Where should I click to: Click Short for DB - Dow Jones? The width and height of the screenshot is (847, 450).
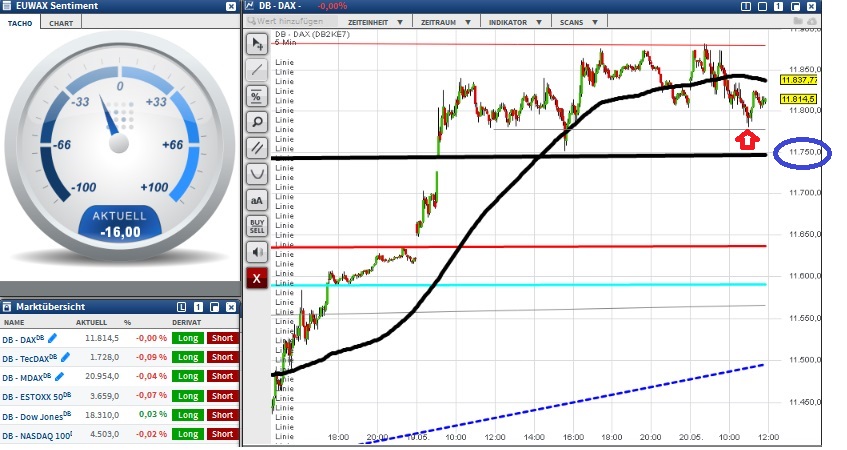(x=222, y=415)
